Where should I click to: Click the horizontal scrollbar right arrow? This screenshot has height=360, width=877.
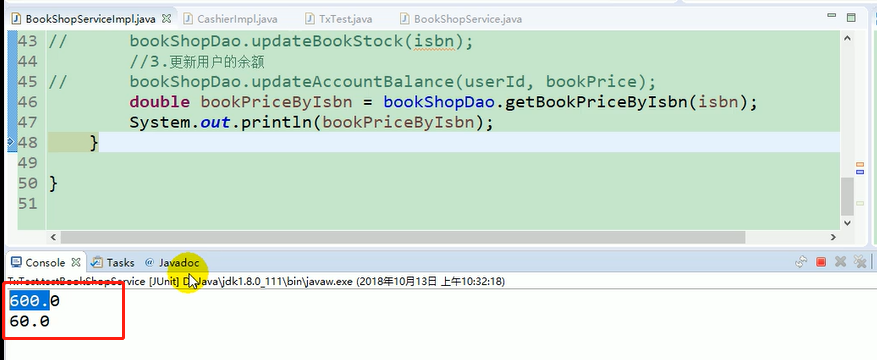click(x=833, y=237)
